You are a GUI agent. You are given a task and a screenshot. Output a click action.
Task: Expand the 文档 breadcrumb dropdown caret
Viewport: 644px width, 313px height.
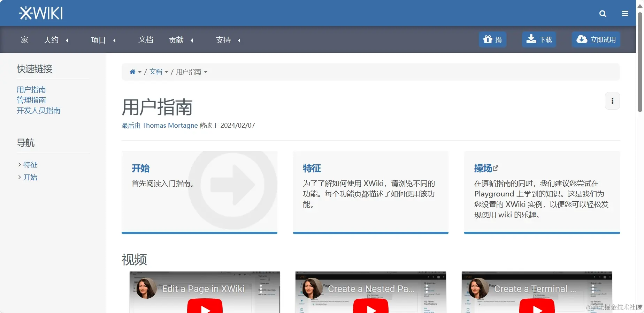tap(167, 72)
